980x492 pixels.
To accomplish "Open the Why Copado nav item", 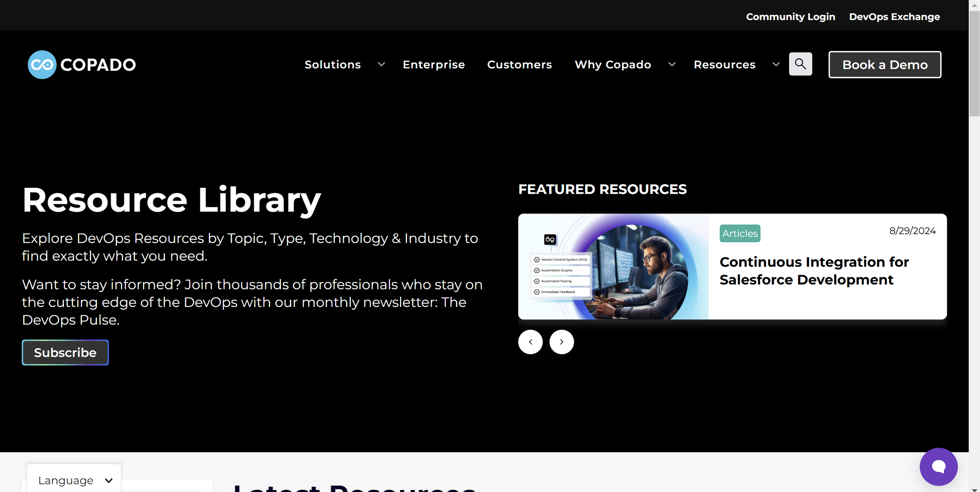I will coord(613,64).
